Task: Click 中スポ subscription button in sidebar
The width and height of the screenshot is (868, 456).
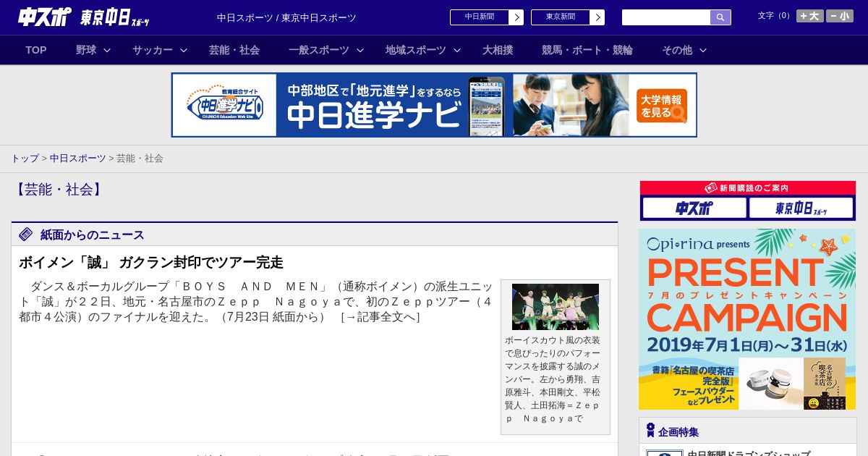Action: 694,208
